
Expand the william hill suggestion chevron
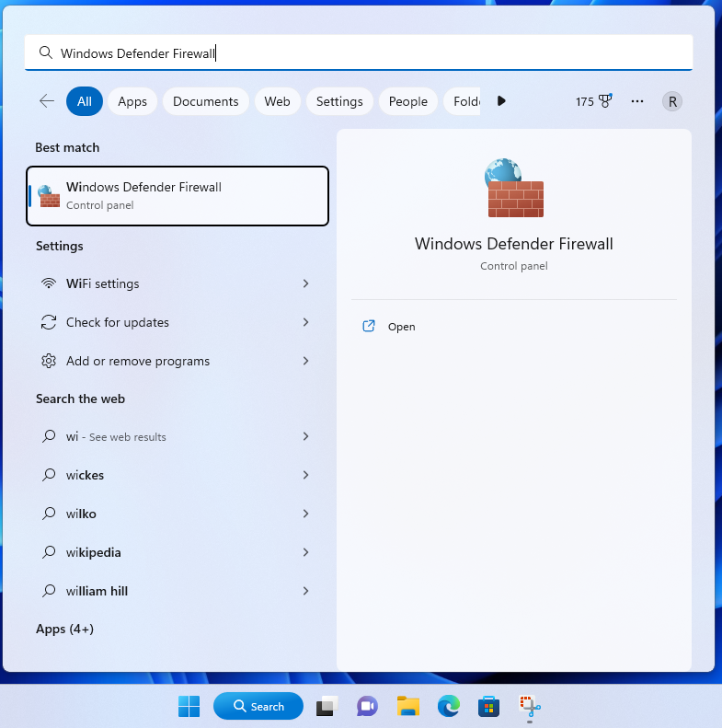coord(305,591)
